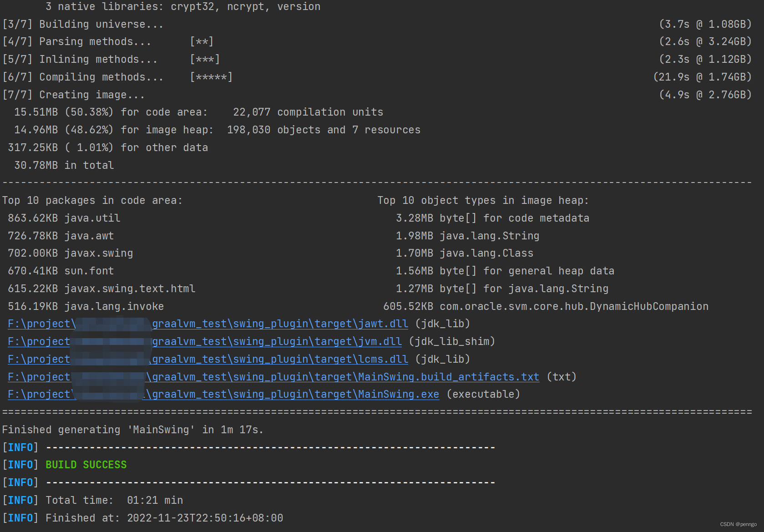Click the '[3/7] Building universe...' line

[x=83, y=24]
